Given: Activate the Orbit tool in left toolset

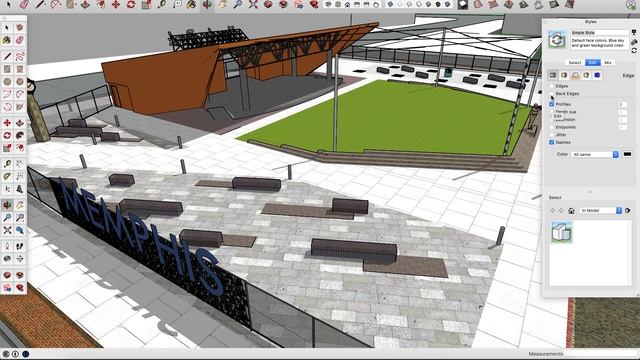Looking at the screenshot, I should tap(7, 205).
